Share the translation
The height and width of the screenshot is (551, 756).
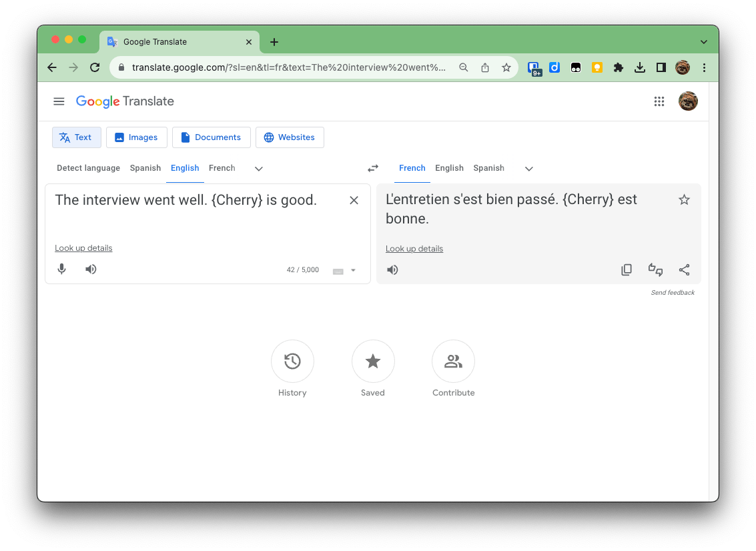684,269
